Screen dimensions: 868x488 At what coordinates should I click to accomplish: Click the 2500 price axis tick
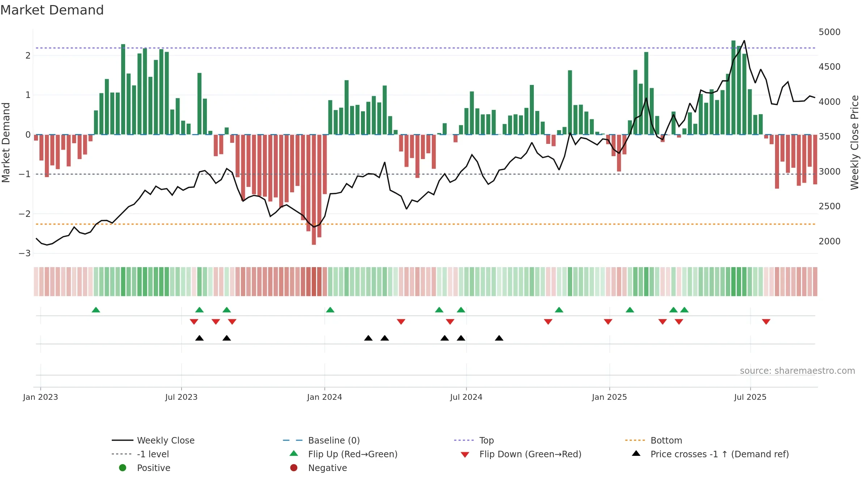click(830, 206)
